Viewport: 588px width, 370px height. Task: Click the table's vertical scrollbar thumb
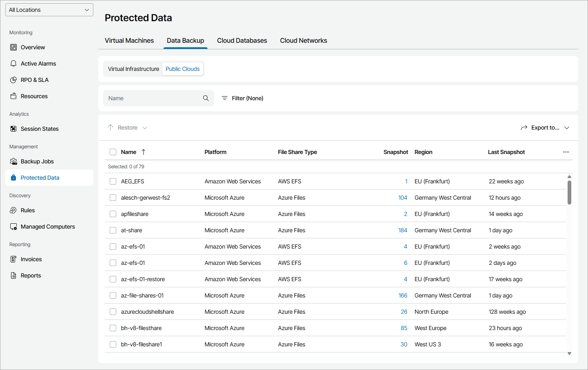tap(569, 192)
